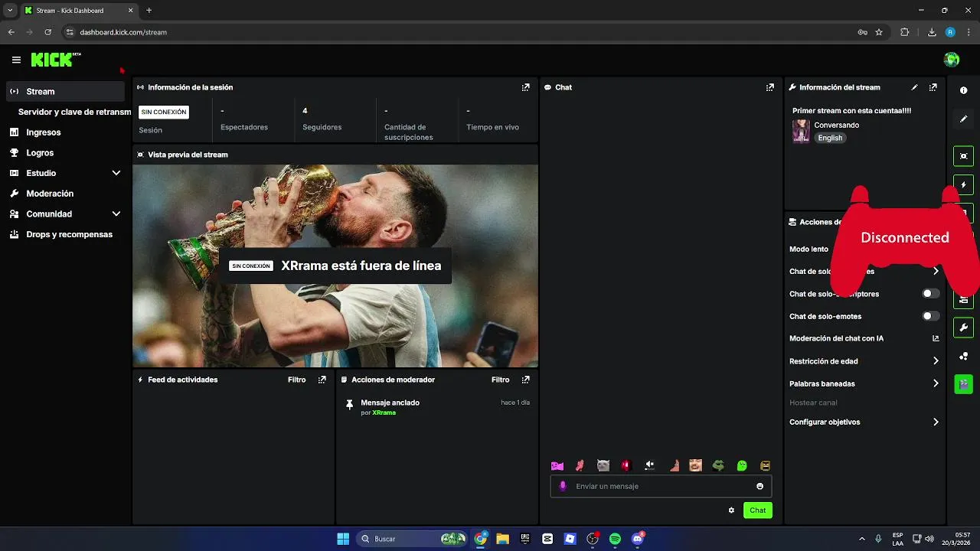The image size is (980, 551).
Task: Reload the page in browser toolbar
Action: [x=47, y=32]
